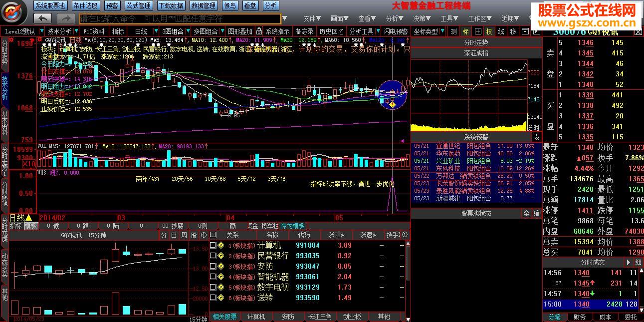Screen dimensions: 644x322
Task: Check the box for the 送转 row
Action: [213, 298]
